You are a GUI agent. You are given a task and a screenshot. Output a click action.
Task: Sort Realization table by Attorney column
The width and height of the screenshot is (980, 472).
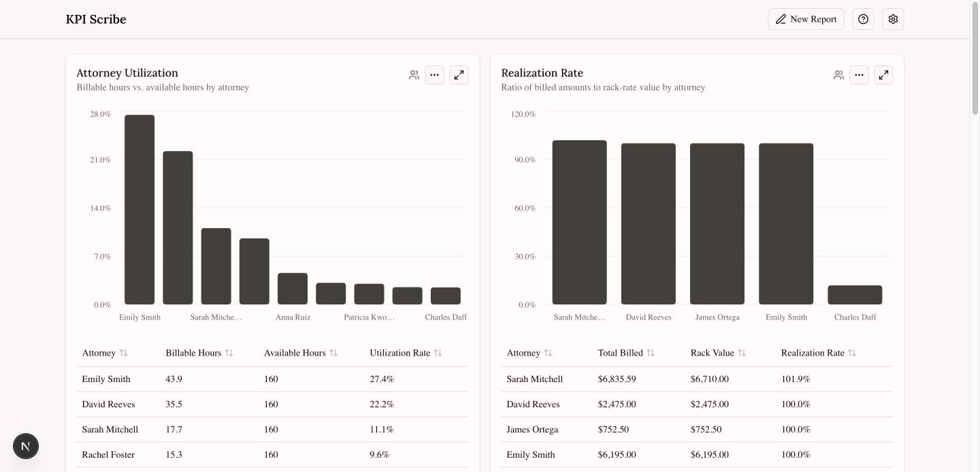[x=529, y=353]
